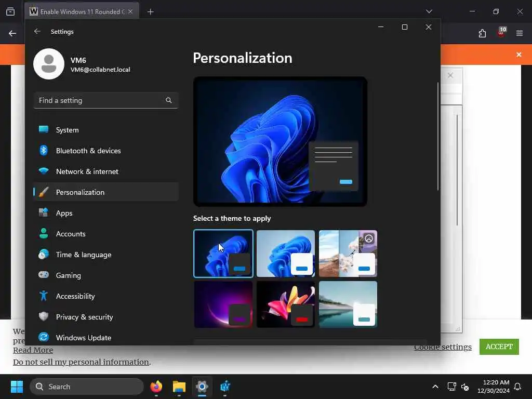Click the extension icon with badge 10
The width and height of the screenshot is (532, 399).
(x=501, y=33)
